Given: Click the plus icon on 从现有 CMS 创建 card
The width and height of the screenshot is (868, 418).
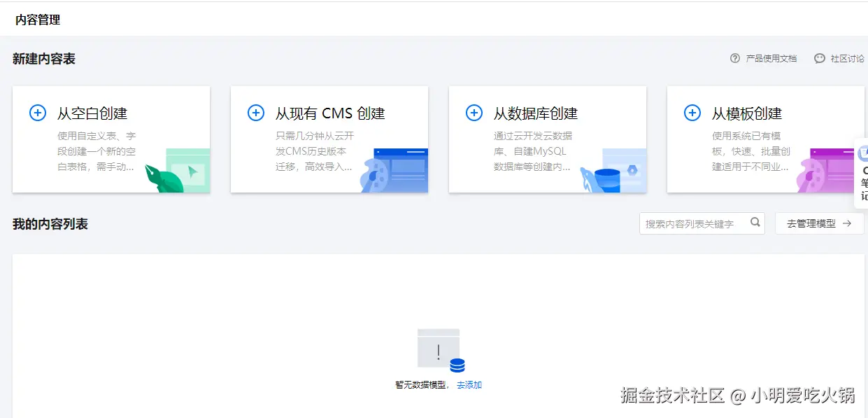Looking at the screenshot, I should pyautogui.click(x=255, y=112).
